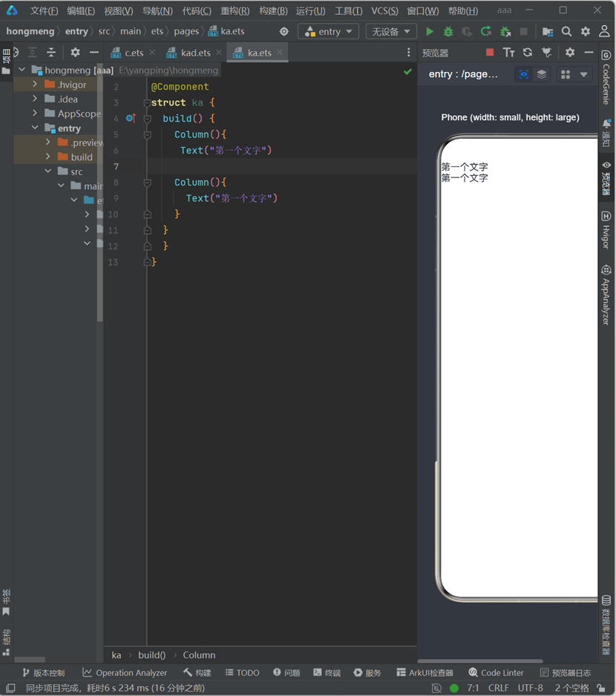Click the search magnifier in top toolbar

[x=566, y=31]
